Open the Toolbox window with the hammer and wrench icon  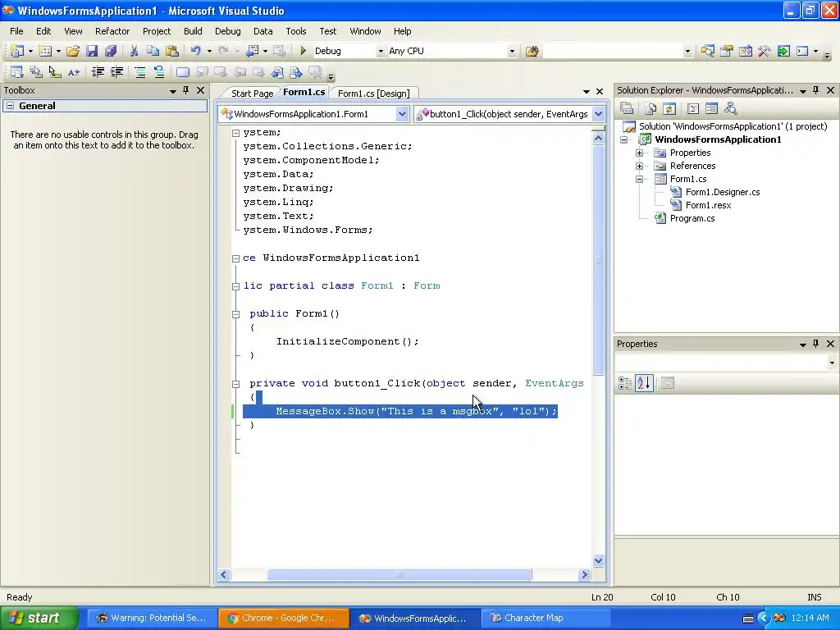coord(764,51)
